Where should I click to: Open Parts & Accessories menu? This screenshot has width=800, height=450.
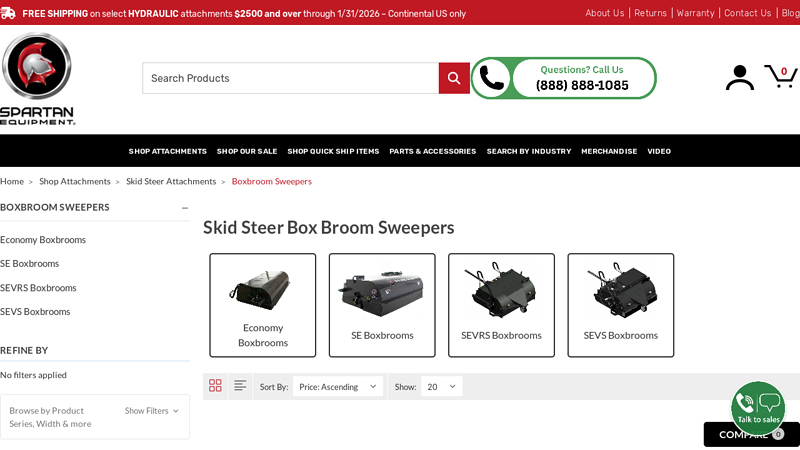[433, 152]
